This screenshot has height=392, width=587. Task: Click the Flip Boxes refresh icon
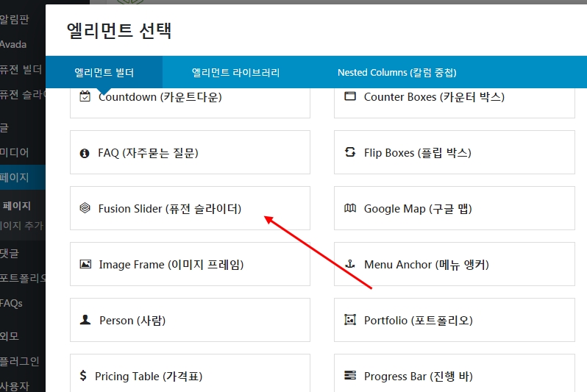coord(350,152)
